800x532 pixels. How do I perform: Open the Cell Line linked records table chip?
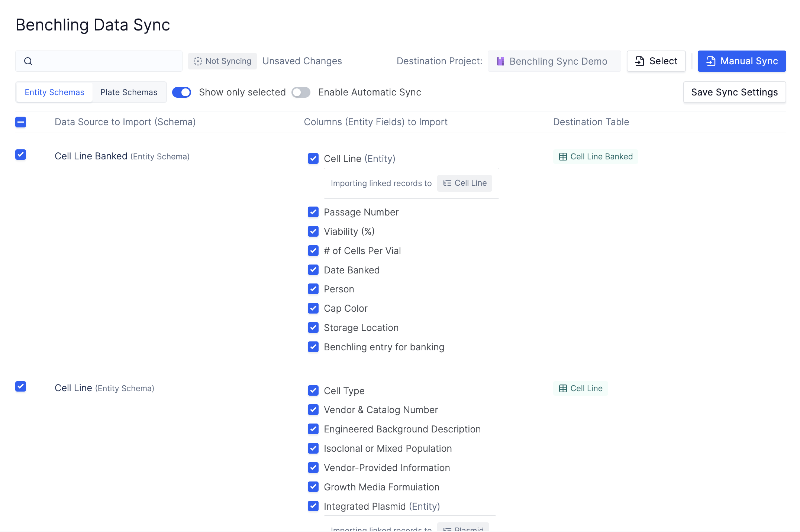[x=465, y=183]
